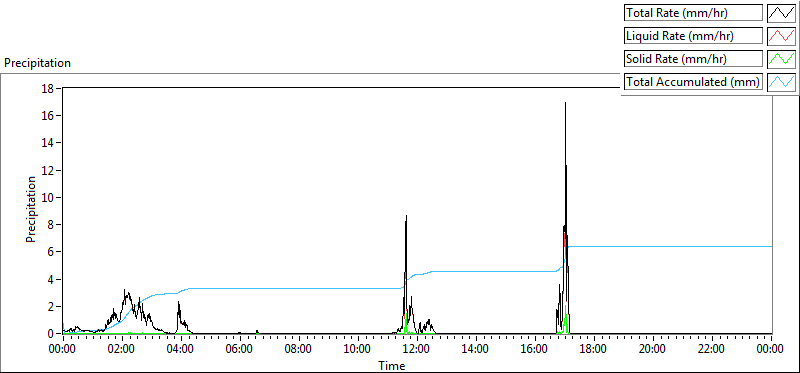The width and height of the screenshot is (800, 373).
Task: Click the 18 maximum value on y-axis
Action: (x=48, y=89)
